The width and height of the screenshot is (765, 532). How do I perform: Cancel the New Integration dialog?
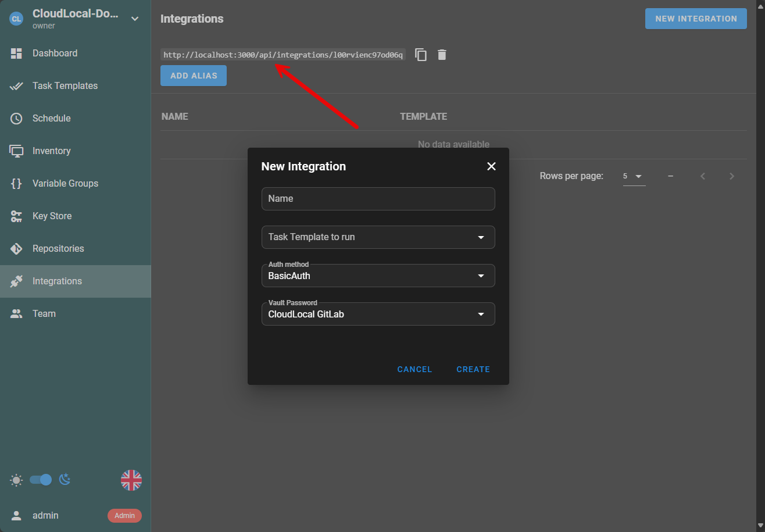[x=414, y=369]
